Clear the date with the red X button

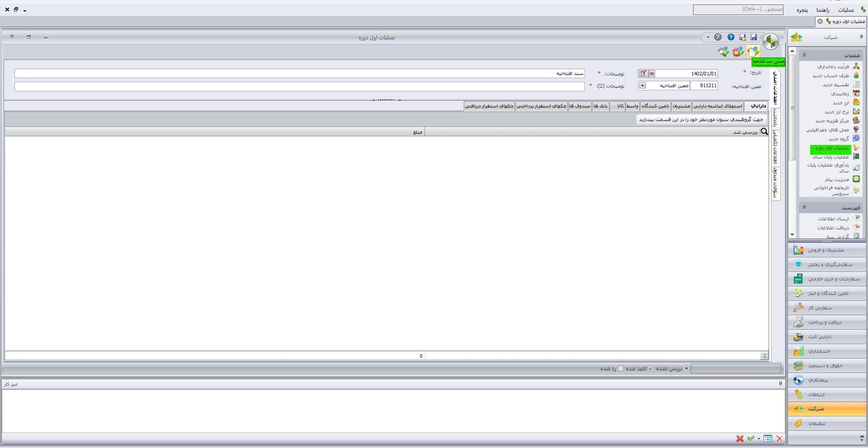[x=652, y=74]
